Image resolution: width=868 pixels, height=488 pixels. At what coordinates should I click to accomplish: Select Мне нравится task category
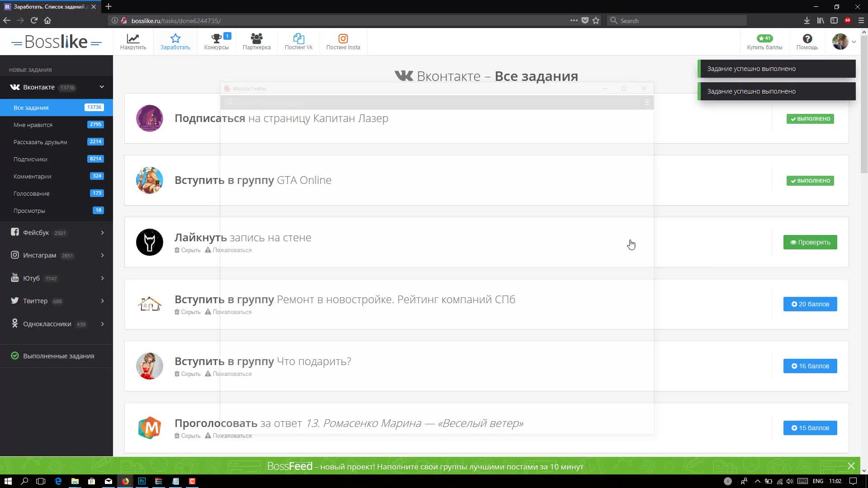[57, 125]
